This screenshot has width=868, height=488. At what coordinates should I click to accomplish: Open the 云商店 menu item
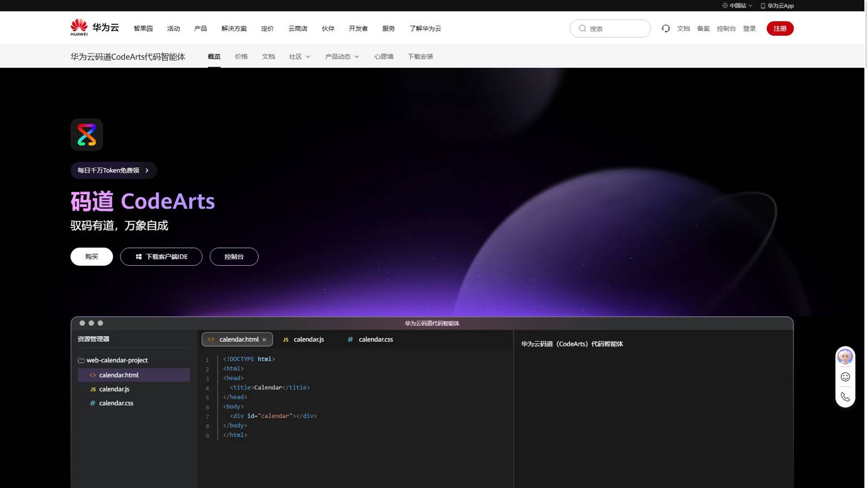pyautogui.click(x=298, y=28)
